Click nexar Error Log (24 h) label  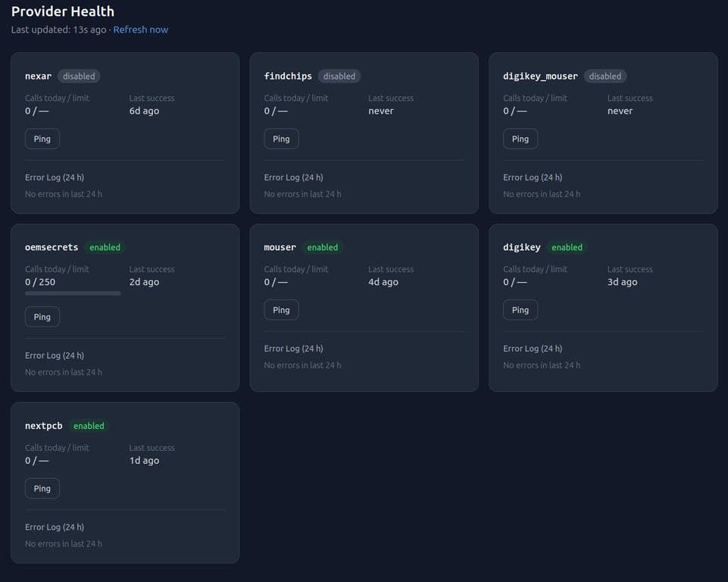click(55, 177)
